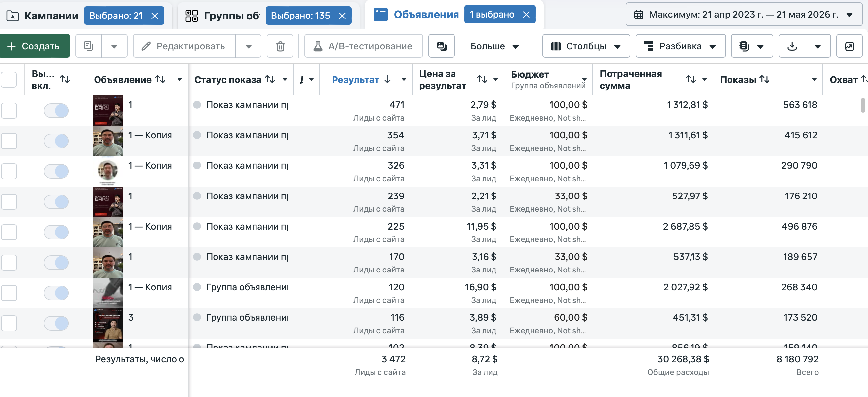
Task: Open the 'Столбцы' columns dropdown
Action: pyautogui.click(x=586, y=46)
